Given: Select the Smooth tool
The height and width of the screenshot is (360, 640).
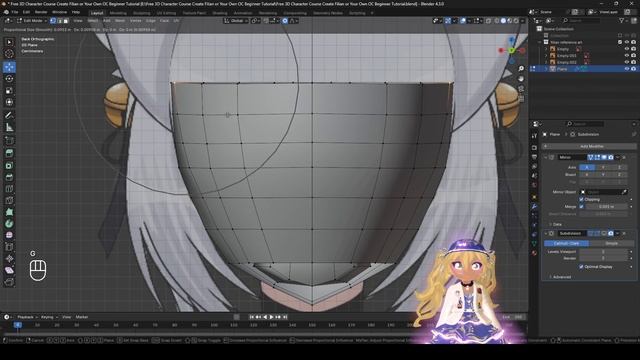Looking at the screenshot, I should (9, 235).
